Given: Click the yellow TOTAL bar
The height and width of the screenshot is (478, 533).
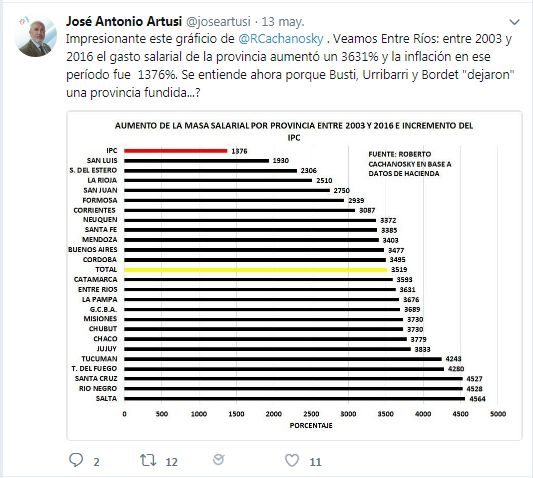Looking at the screenshot, I should click(256, 270).
